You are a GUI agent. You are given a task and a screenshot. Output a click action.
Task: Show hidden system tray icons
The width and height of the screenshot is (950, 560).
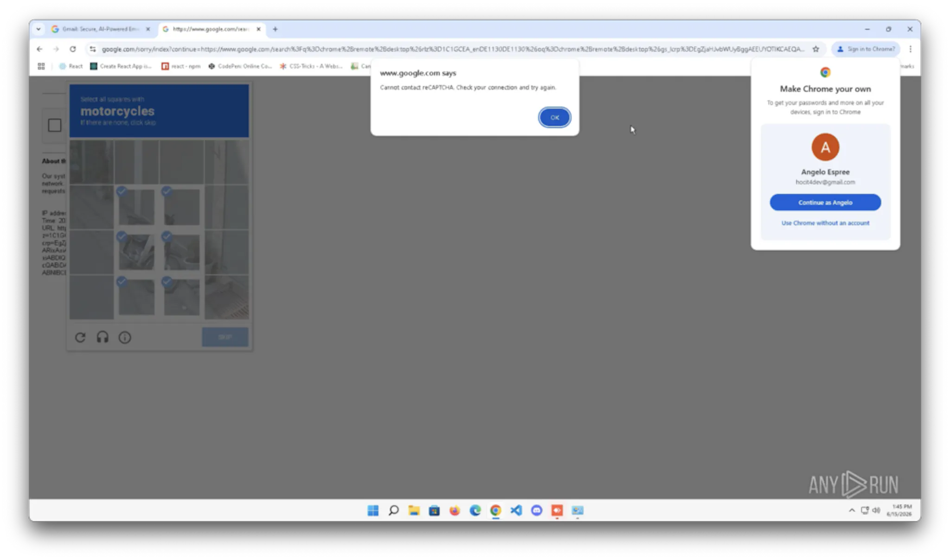pyautogui.click(x=852, y=510)
